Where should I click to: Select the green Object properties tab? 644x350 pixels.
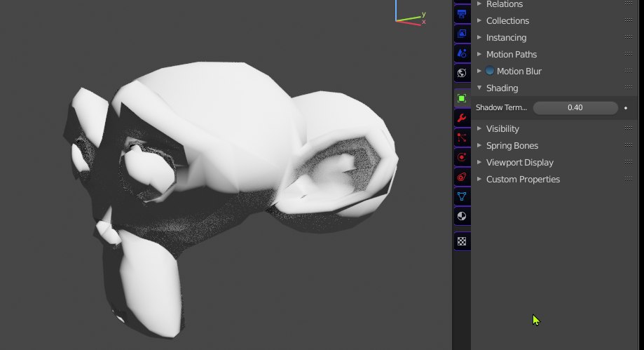pos(462,98)
